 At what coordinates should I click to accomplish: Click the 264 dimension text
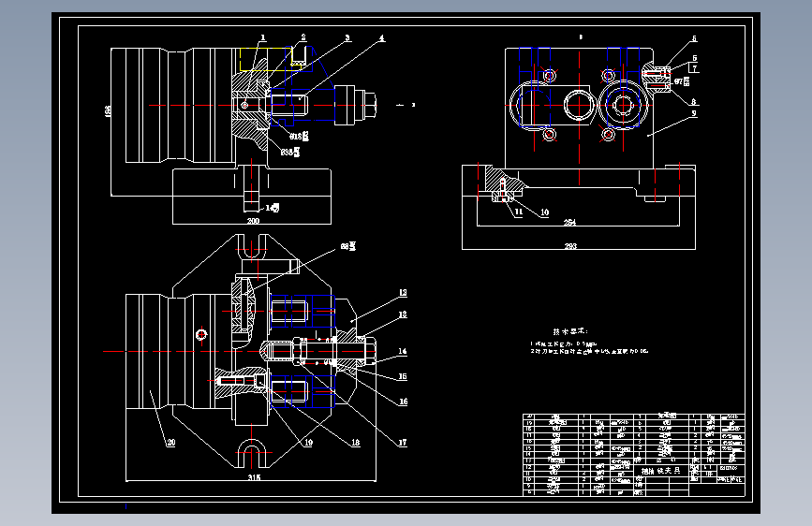click(569, 223)
